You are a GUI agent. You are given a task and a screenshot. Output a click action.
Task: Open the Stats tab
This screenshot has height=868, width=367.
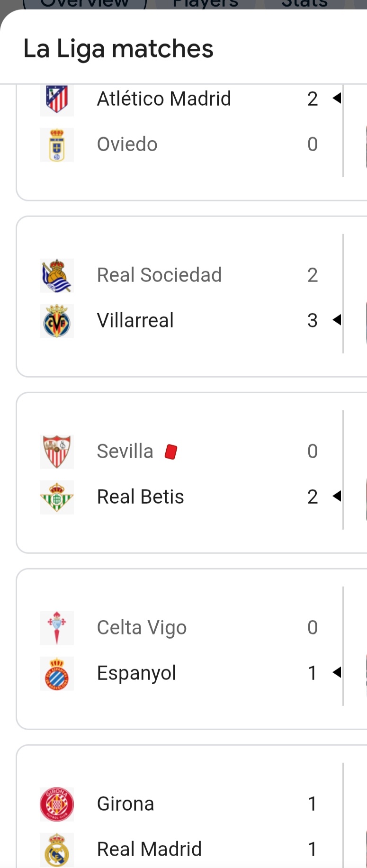[x=304, y=4]
